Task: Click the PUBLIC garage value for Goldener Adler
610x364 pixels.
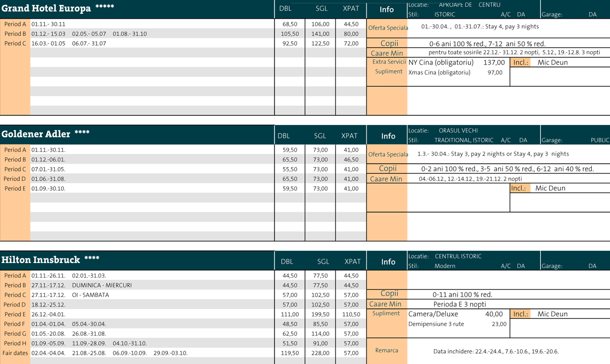Action: [600, 140]
